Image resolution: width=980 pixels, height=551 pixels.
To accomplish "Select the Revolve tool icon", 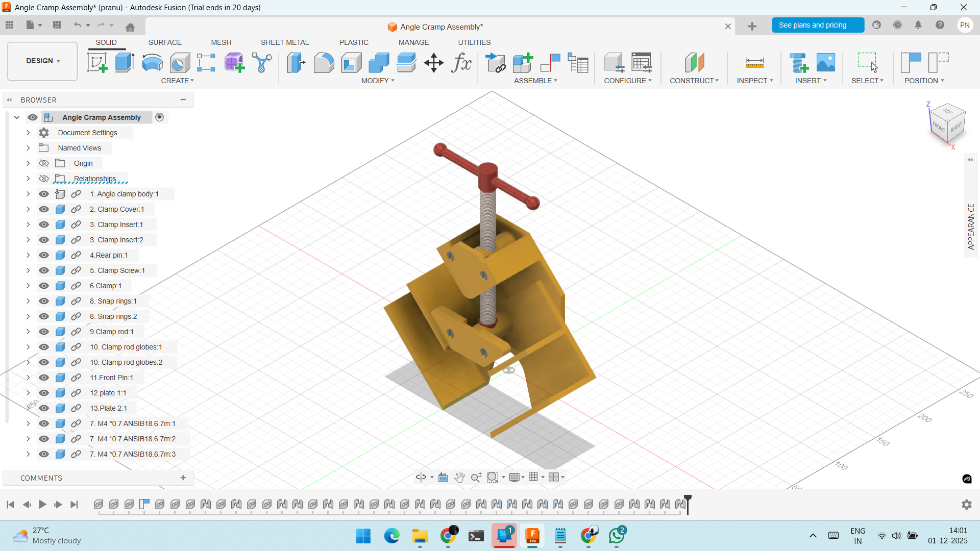I will pos(152,63).
